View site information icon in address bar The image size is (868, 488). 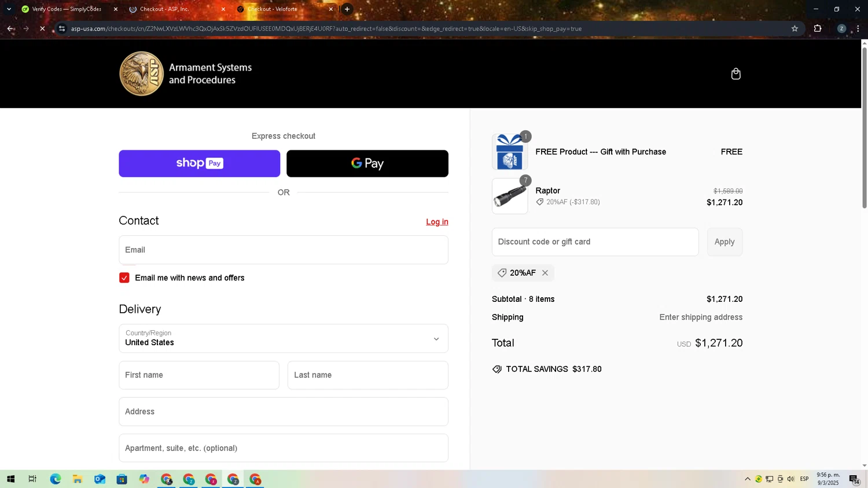(x=62, y=28)
